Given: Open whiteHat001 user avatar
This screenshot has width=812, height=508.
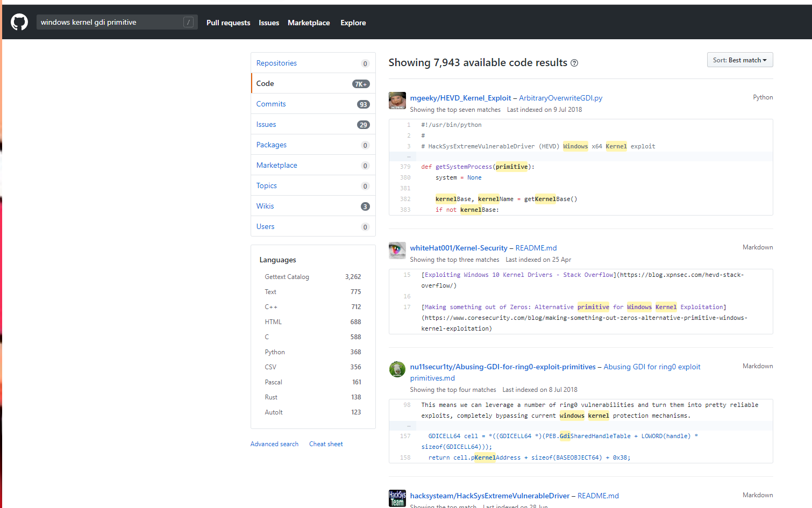Looking at the screenshot, I should point(397,251).
